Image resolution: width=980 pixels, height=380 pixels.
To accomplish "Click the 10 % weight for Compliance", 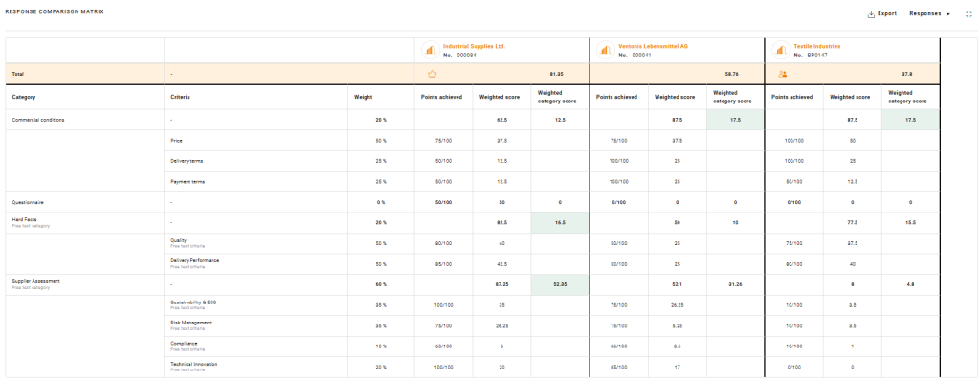I will click(381, 346).
